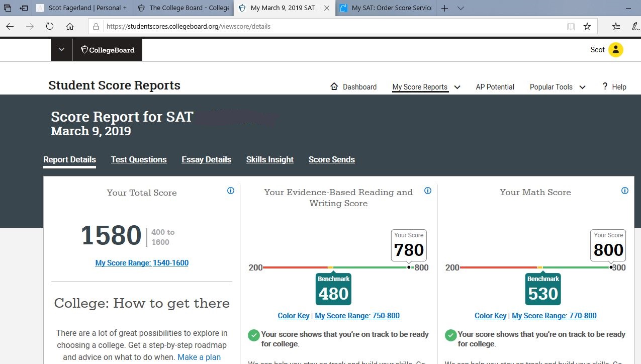
Task: Click the Benchmark 530 marker
Action: 543,289
